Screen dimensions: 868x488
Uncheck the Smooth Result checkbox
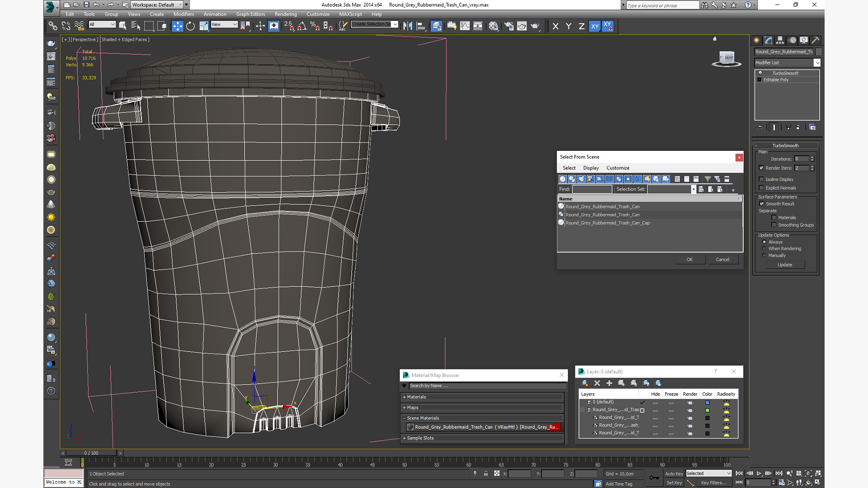coord(762,204)
